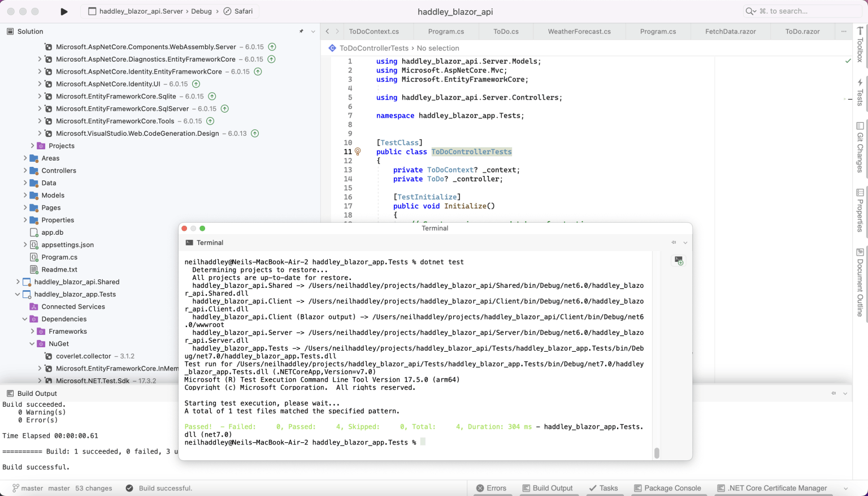The width and height of the screenshot is (868, 496).
Task: Collapse the haddley_blazor_app.Tests project
Action: click(18, 294)
